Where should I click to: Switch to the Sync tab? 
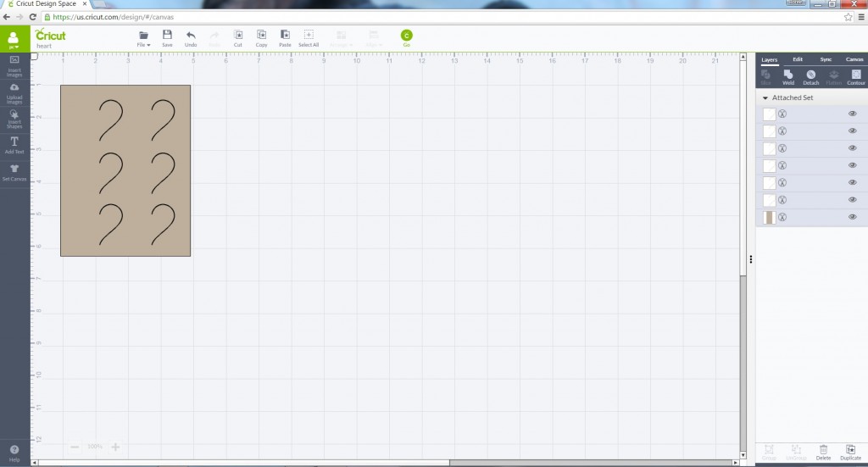click(x=826, y=59)
